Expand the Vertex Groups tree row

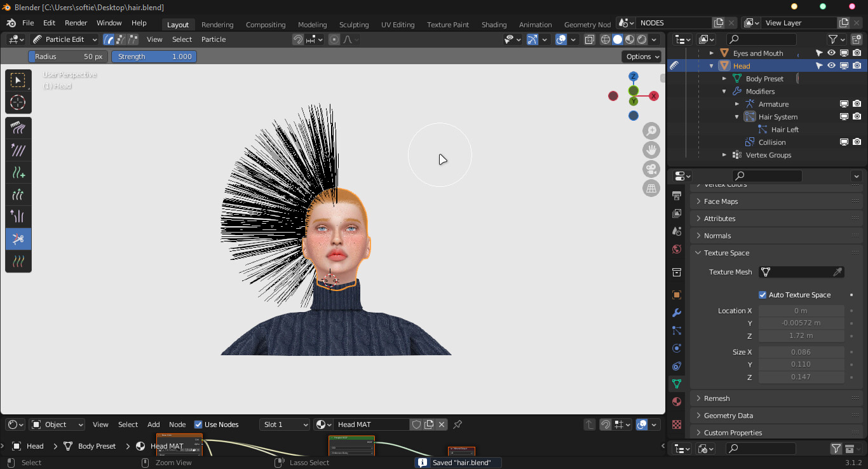(724, 155)
